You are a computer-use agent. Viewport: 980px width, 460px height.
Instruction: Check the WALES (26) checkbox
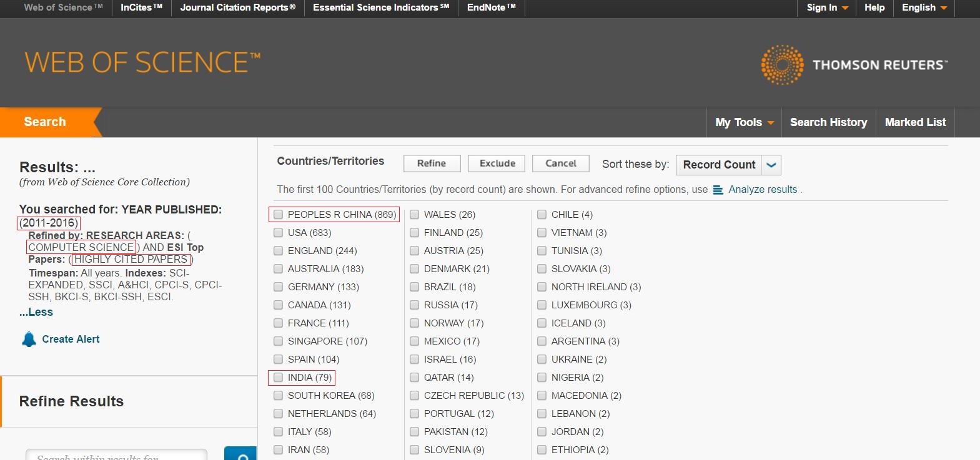(415, 215)
